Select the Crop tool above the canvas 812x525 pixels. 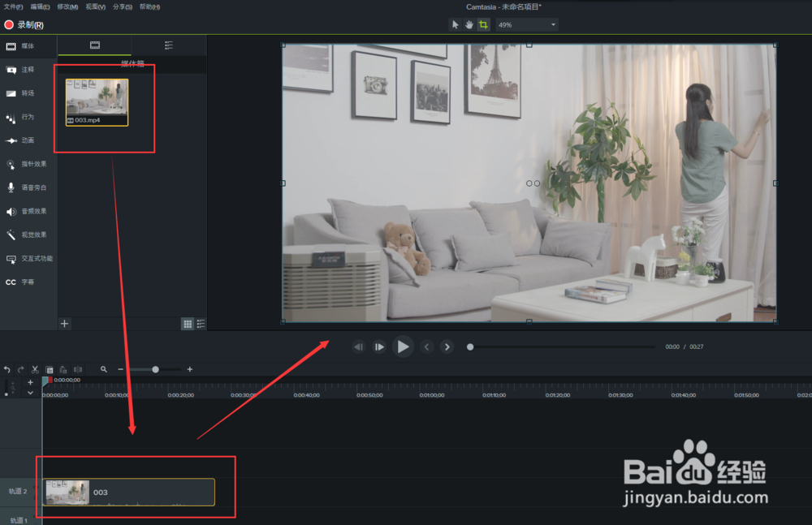pyautogui.click(x=484, y=25)
